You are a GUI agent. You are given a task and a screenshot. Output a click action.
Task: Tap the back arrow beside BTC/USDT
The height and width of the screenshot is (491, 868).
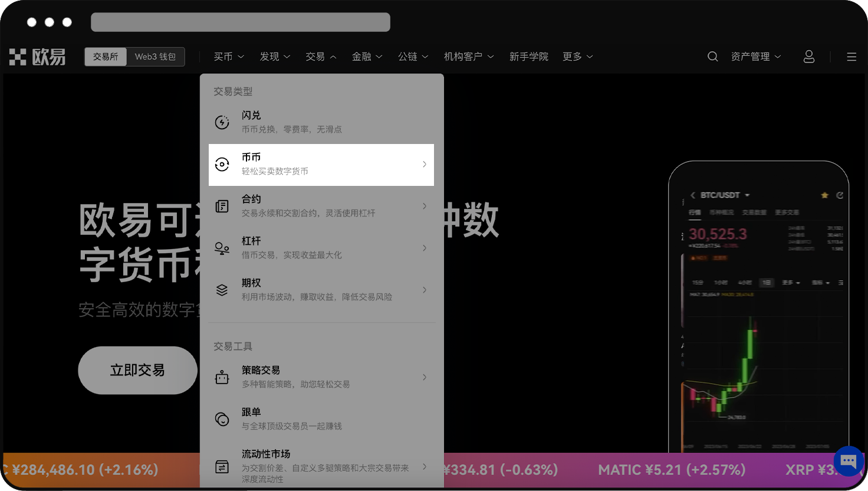[693, 195]
